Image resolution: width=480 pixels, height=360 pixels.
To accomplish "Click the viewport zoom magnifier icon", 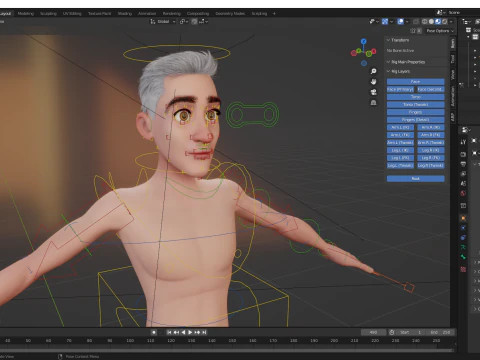I will click(x=374, y=71).
